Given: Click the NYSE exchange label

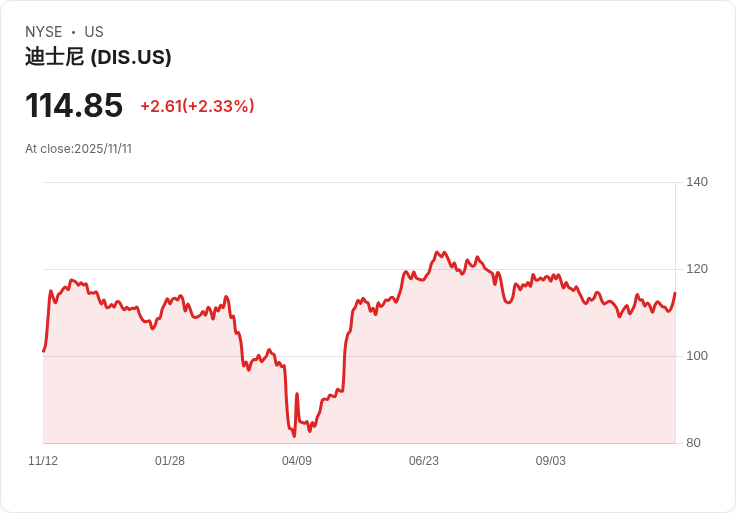Looking at the screenshot, I should tap(44, 32).
